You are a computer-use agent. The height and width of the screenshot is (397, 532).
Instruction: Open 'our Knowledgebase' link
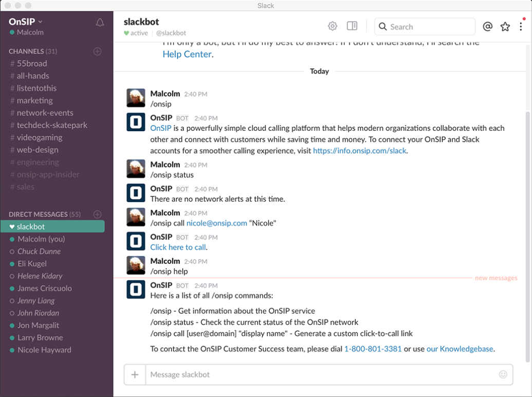click(460, 349)
